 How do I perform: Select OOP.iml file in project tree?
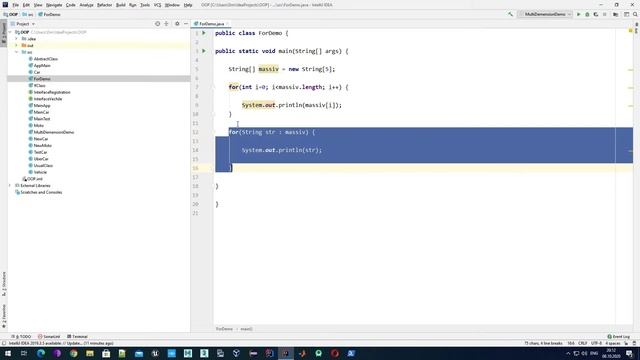pyautogui.click(x=33, y=179)
